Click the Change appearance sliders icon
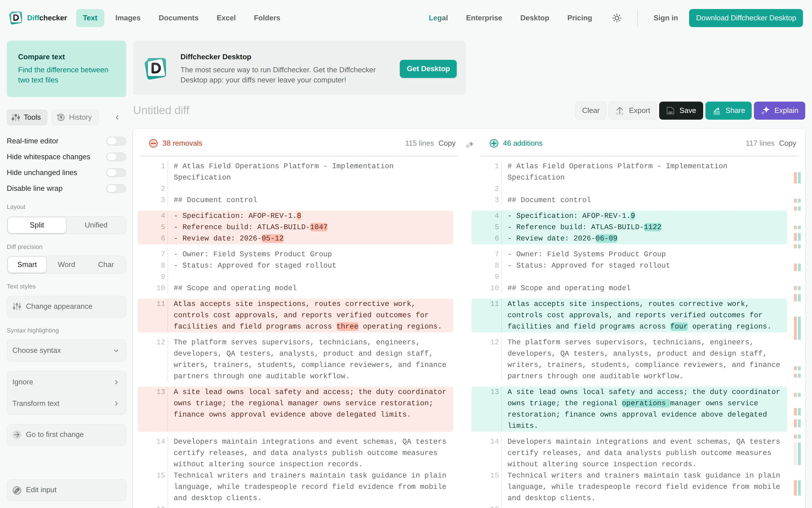812x508 pixels. coord(17,306)
